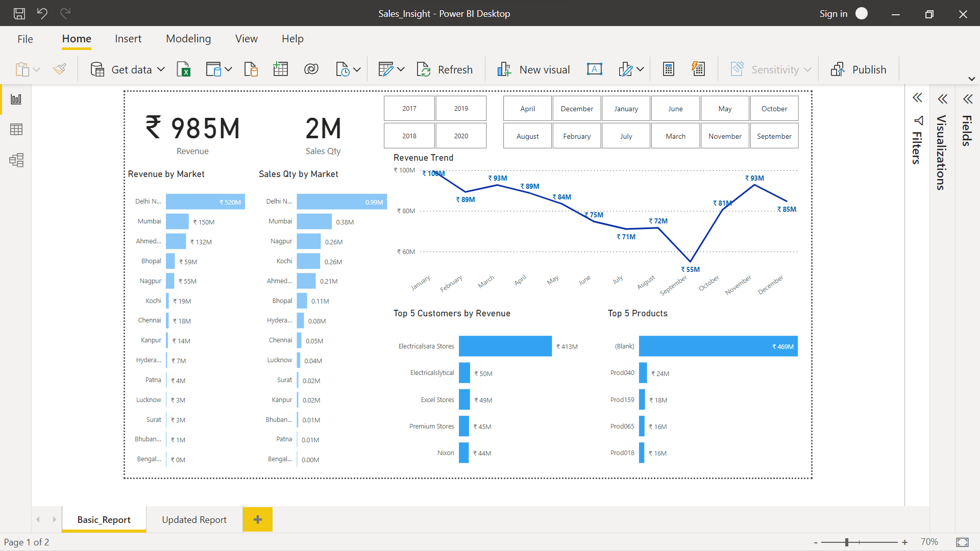Select Report view in the sidebar
980x551 pixels.
tap(16, 99)
